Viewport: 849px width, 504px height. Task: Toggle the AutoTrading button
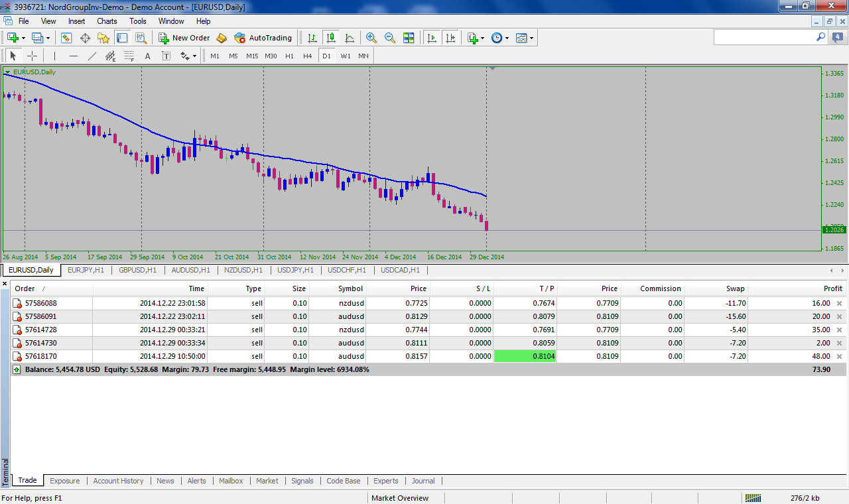(x=263, y=38)
